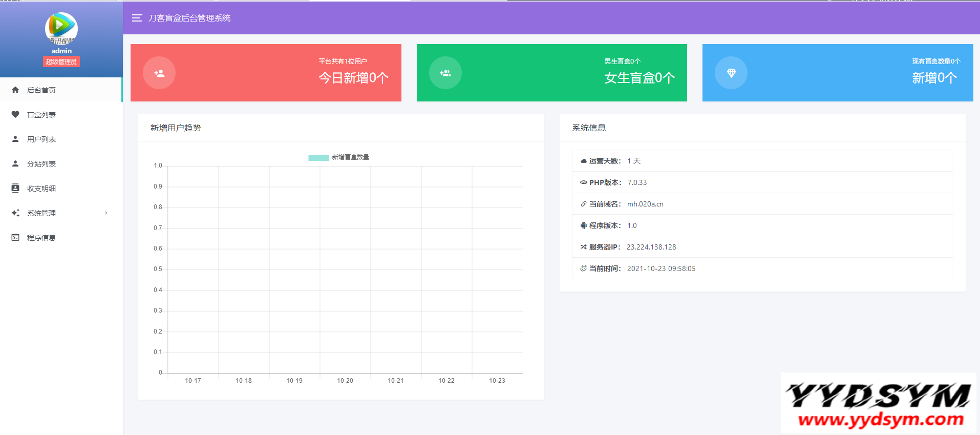Screen dimensions: 980x435
Task: Click the terminal icon beside 程序信息
Action: [x=15, y=237]
